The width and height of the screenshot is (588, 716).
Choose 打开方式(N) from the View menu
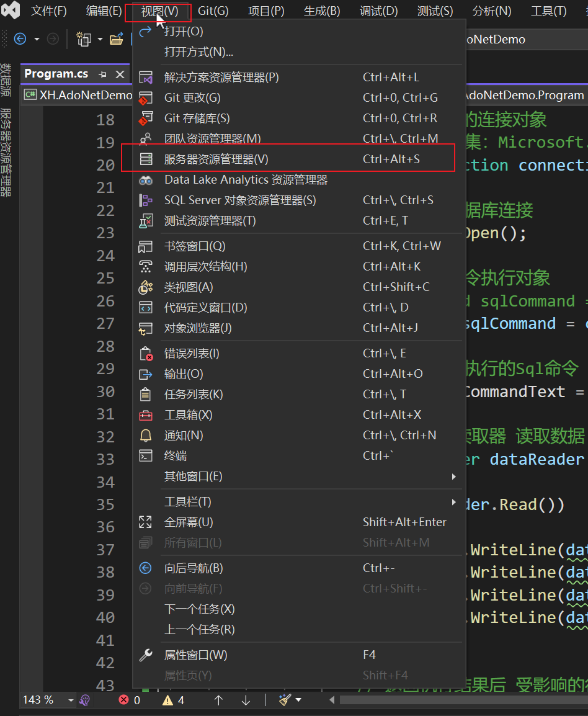tap(198, 52)
